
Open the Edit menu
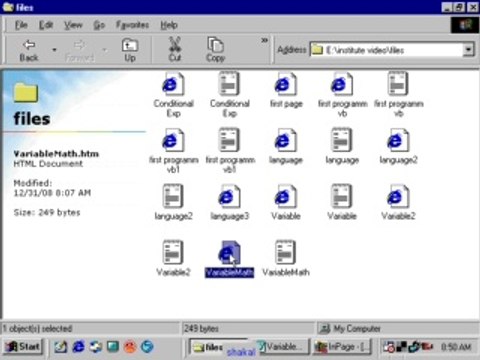[x=46, y=25]
